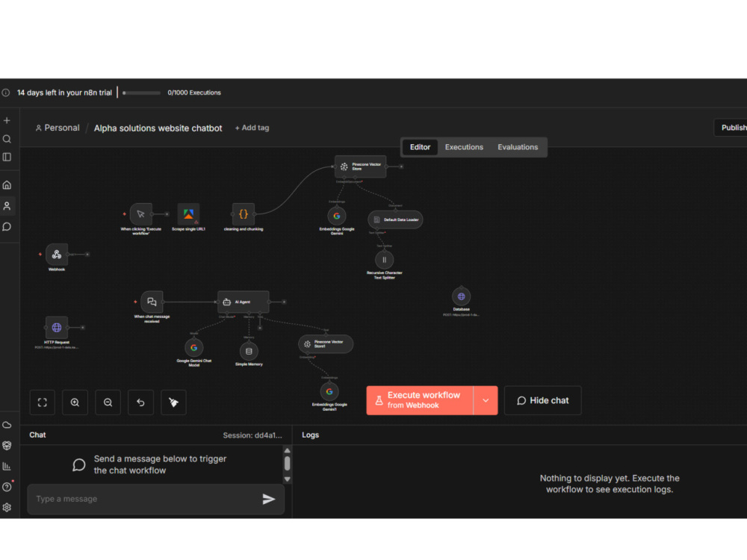747x560 pixels.
Task: Click the Publish button
Action: [731, 128]
